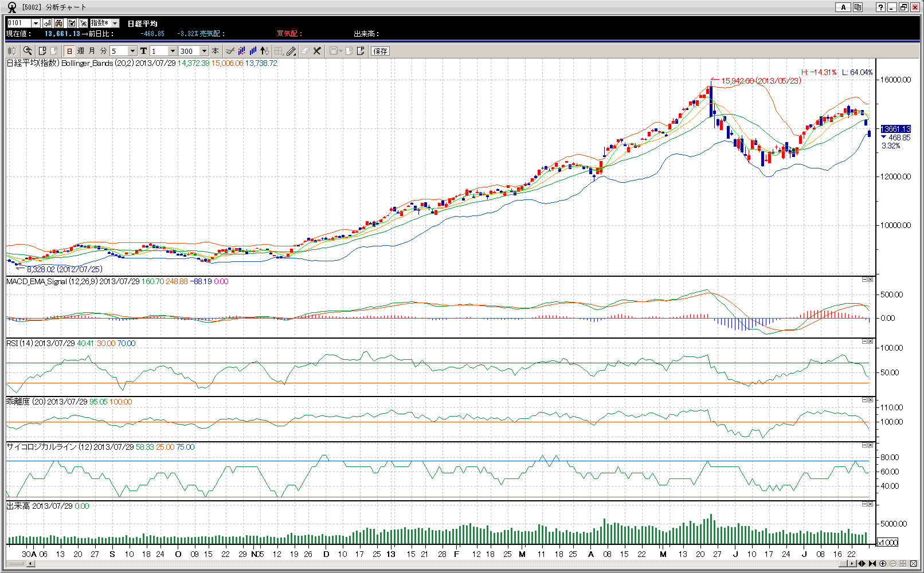Select the pencil drawing tool
The height and width of the screenshot is (573, 924).
(x=291, y=51)
